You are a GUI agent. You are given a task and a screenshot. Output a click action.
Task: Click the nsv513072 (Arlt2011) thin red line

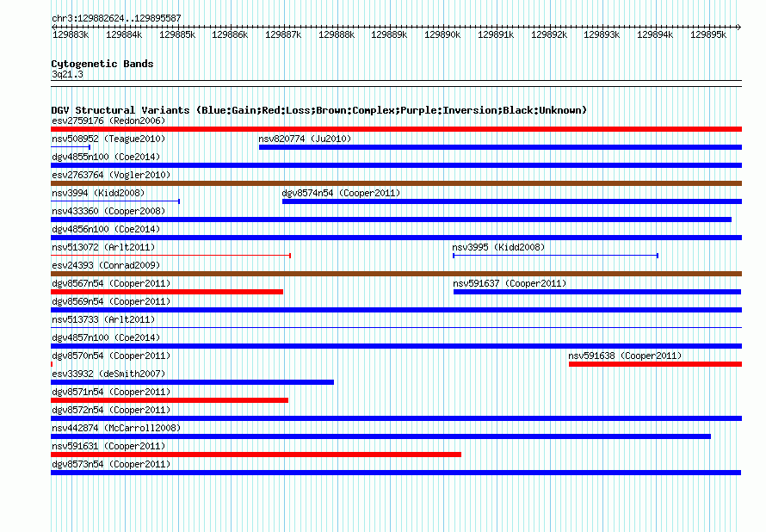point(171,256)
